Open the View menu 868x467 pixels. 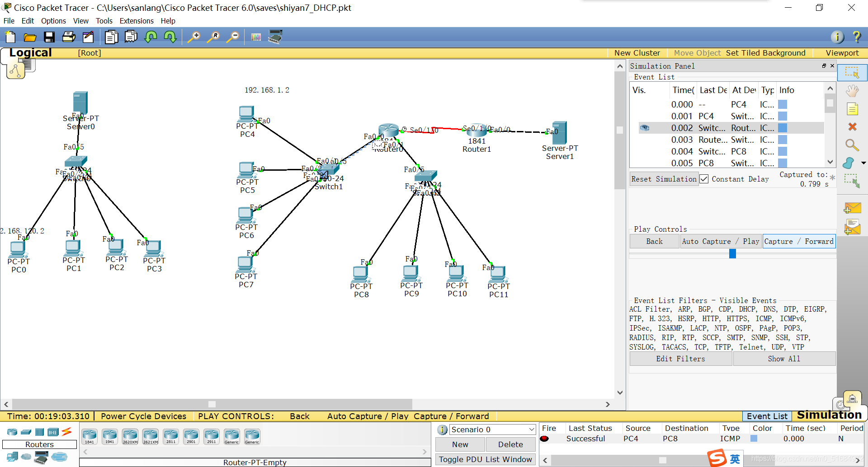[x=81, y=21]
